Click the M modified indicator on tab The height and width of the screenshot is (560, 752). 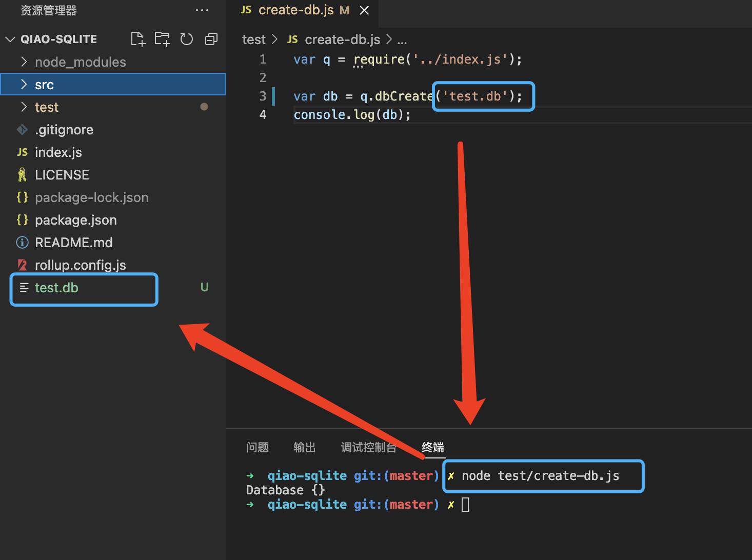[344, 10]
